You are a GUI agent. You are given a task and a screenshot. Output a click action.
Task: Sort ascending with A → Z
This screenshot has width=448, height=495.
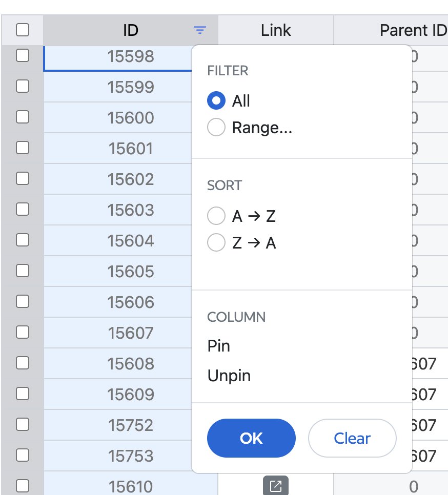tap(216, 216)
